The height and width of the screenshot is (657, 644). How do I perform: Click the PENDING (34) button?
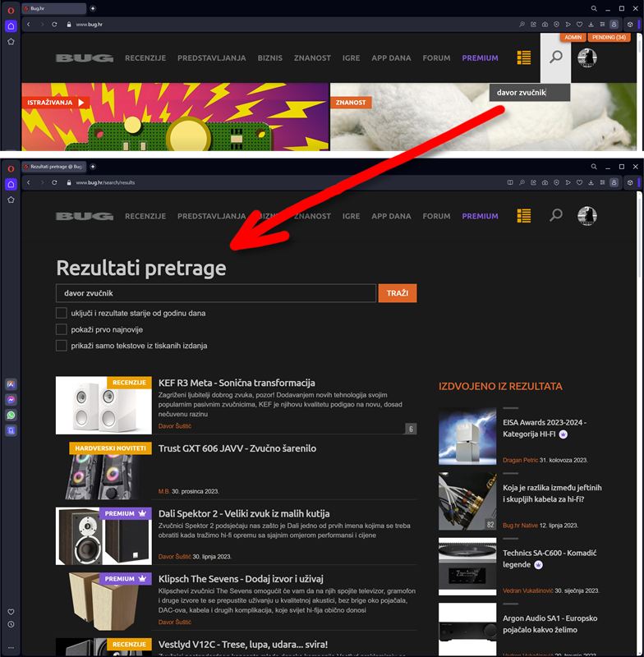(x=609, y=37)
